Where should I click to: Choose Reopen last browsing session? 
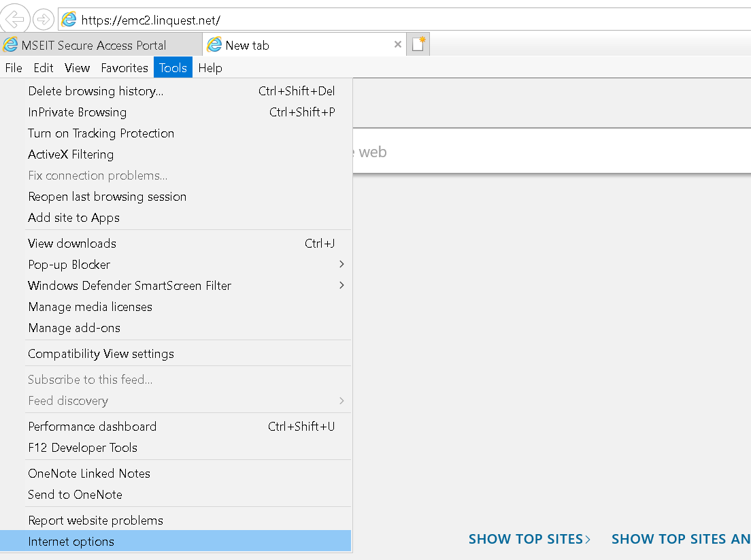[176, 197]
